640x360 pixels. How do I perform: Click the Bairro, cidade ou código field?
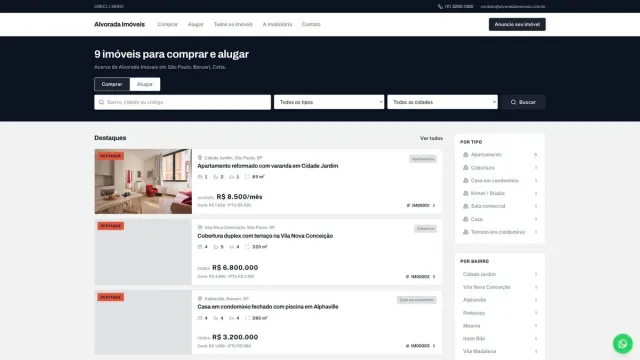tap(182, 102)
